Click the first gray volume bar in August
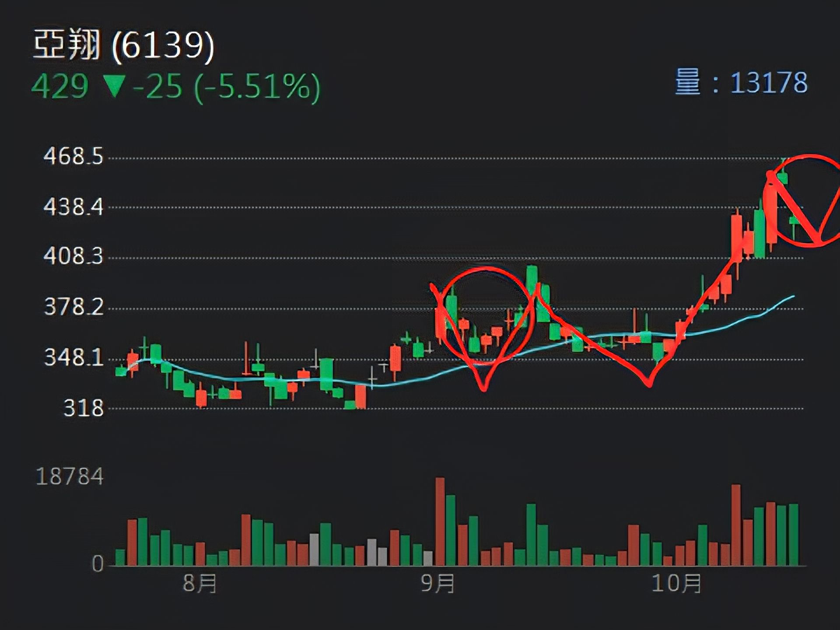Screen dimensions: 840x630 pos(314,549)
